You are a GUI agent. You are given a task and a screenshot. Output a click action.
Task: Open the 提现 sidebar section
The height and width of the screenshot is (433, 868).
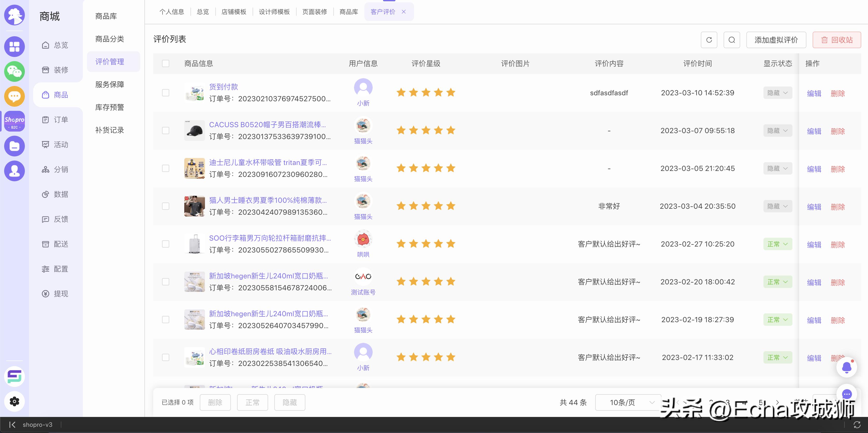pyautogui.click(x=60, y=294)
